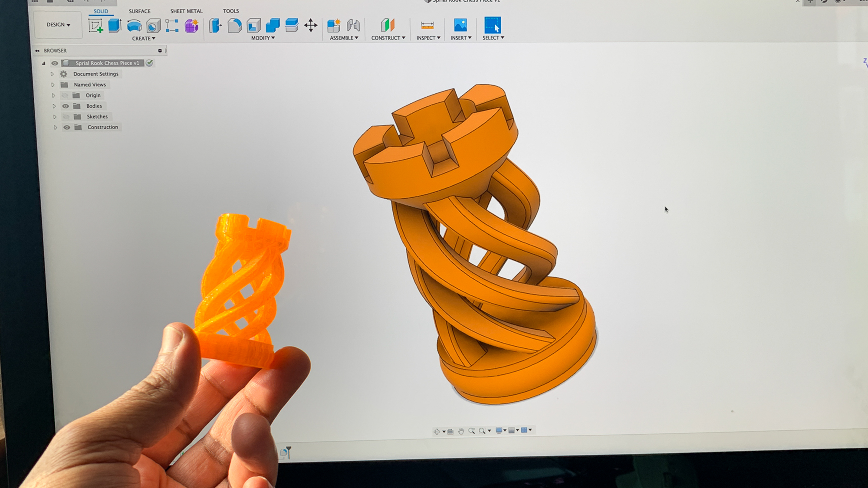Toggle visibility of Construction folder
This screenshot has width=868, height=488.
(x=66, y=128)
